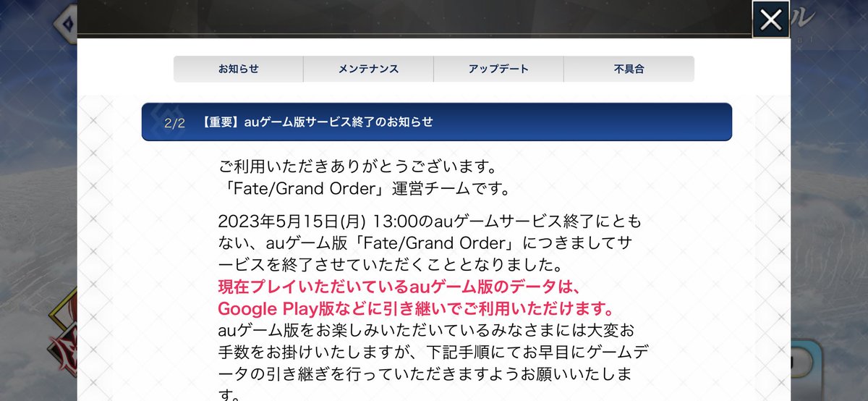Tap the ご利用いただきありがとうございます greeting line
This screenshot has width=868, height=401.
click(x=357, y=166)
